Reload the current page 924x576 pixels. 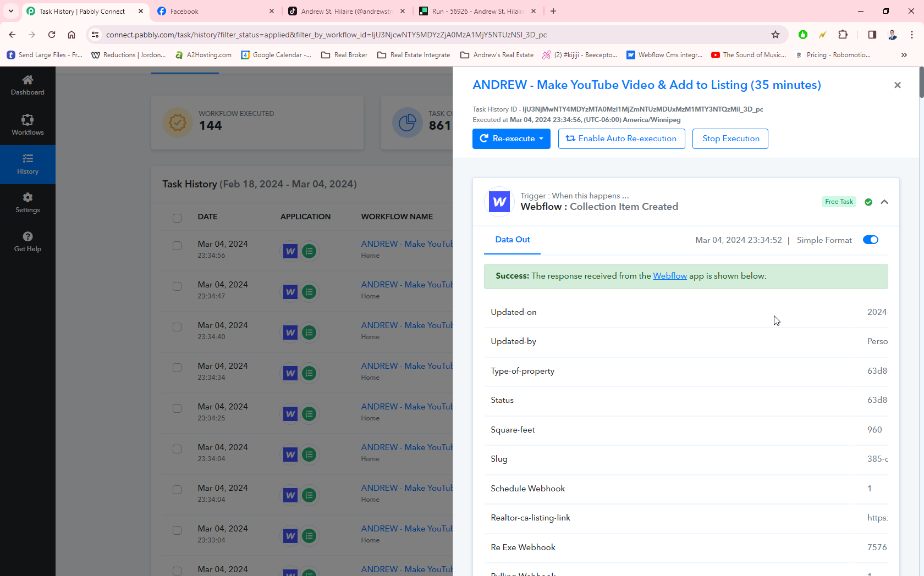[x=52, y=35]
